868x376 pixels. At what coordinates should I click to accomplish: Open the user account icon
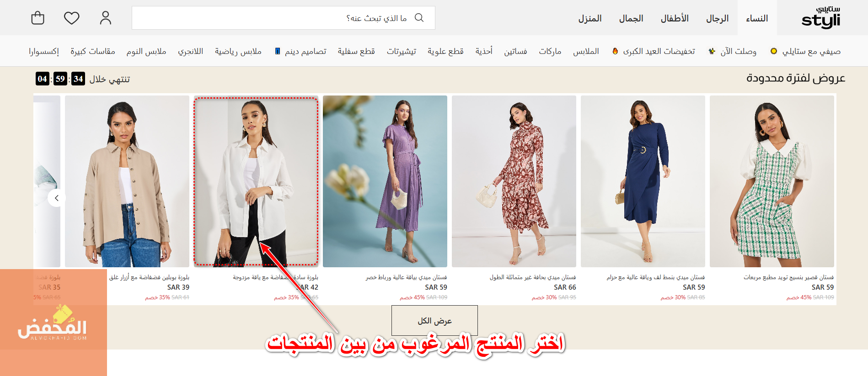point(106,18)
